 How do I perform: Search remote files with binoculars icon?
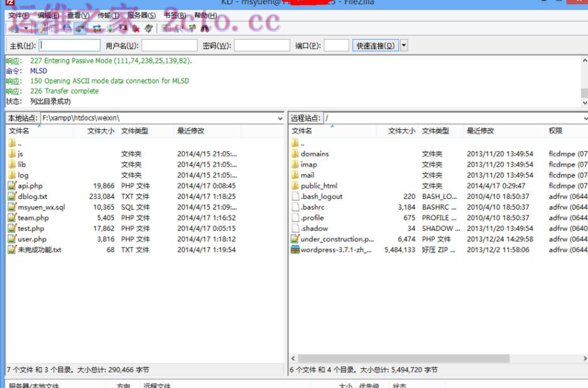tap(205, 28)
